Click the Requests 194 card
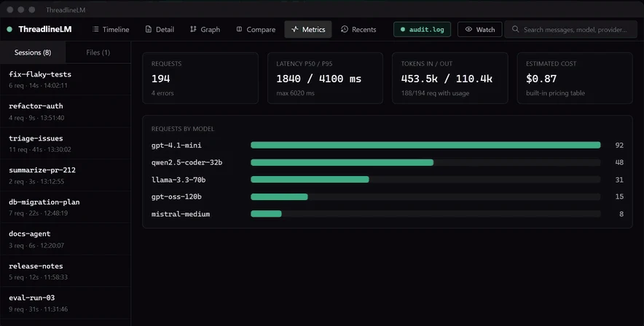 click(200, 78)
